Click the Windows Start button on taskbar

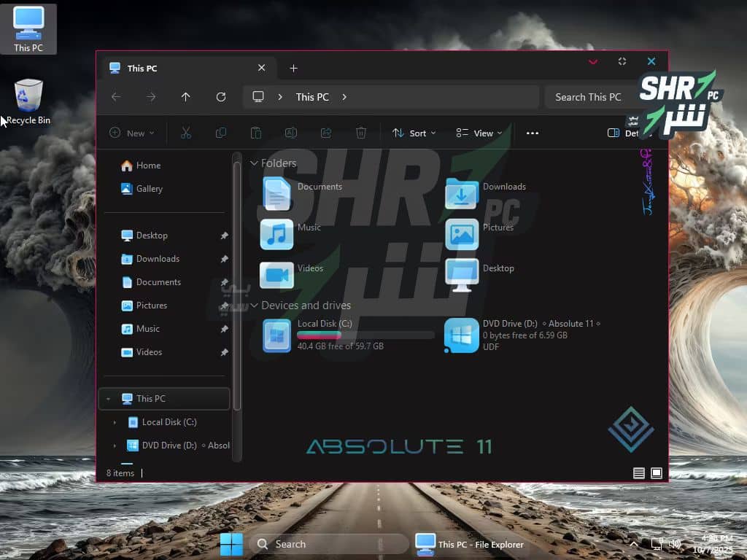pos(231,544)
